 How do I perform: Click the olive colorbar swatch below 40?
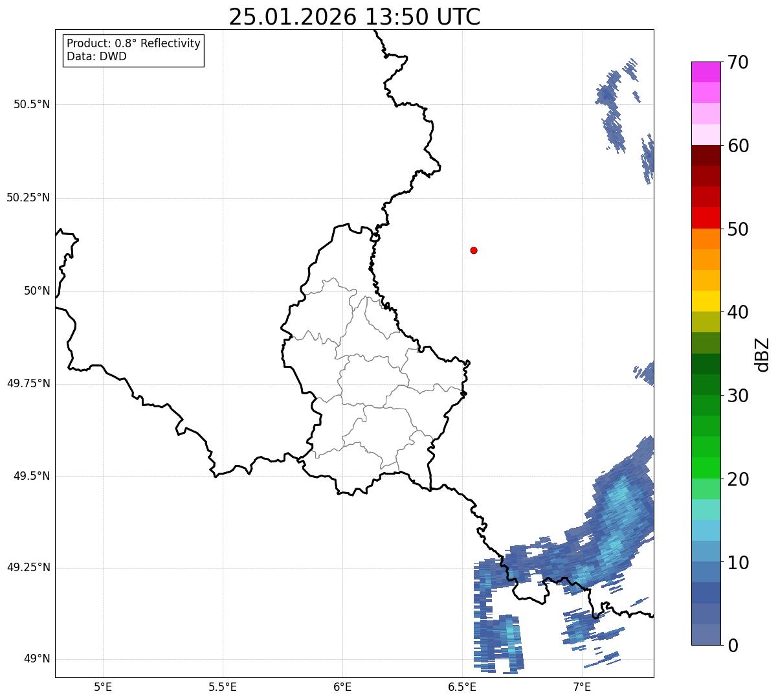point(706,322)
